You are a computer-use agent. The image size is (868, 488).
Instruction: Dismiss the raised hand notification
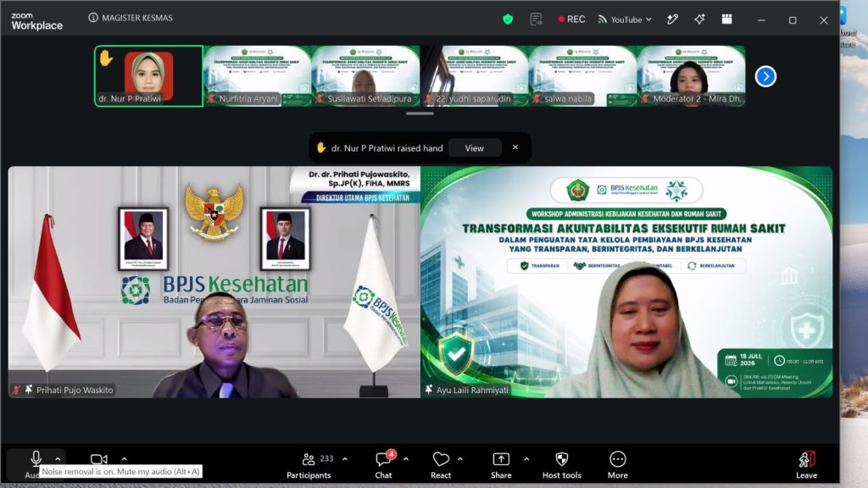pos(515,147)
